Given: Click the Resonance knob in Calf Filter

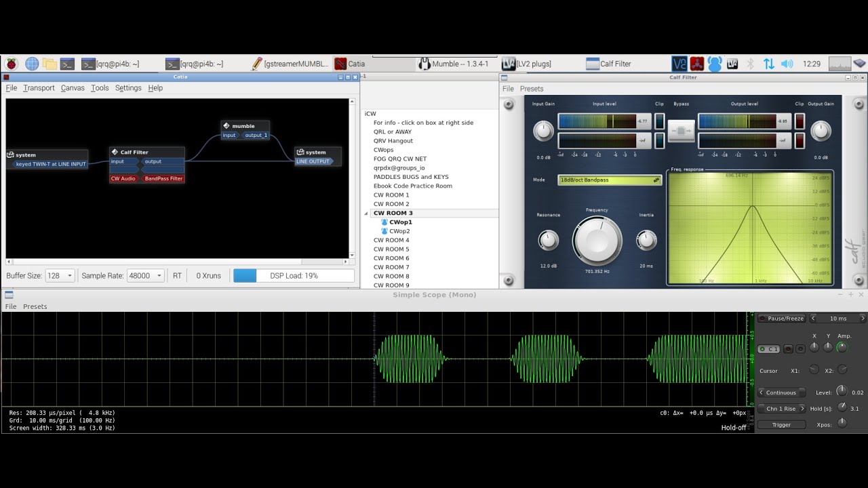Looking at the screenshot, I should (x=548, y=239).
